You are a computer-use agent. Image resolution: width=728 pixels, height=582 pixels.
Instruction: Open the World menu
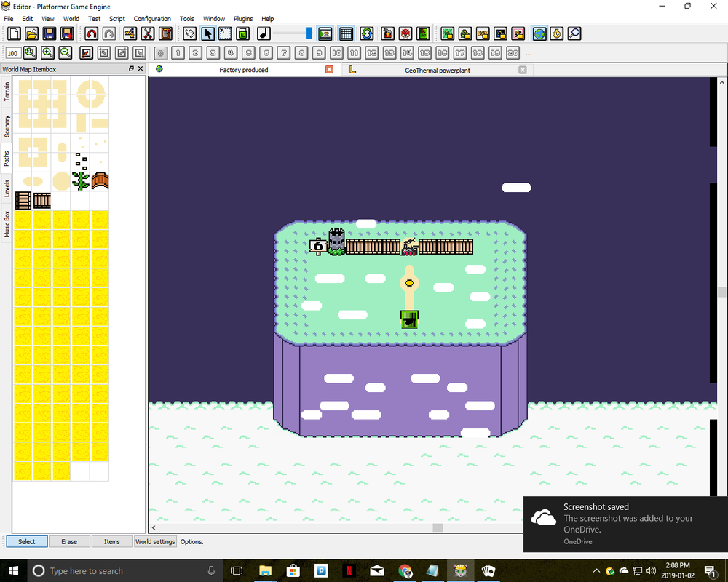click(71, 19)
